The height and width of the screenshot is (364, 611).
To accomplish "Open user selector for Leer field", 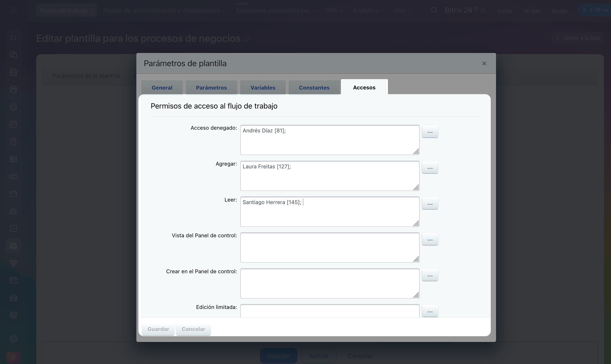I will (x=430, y=204).
